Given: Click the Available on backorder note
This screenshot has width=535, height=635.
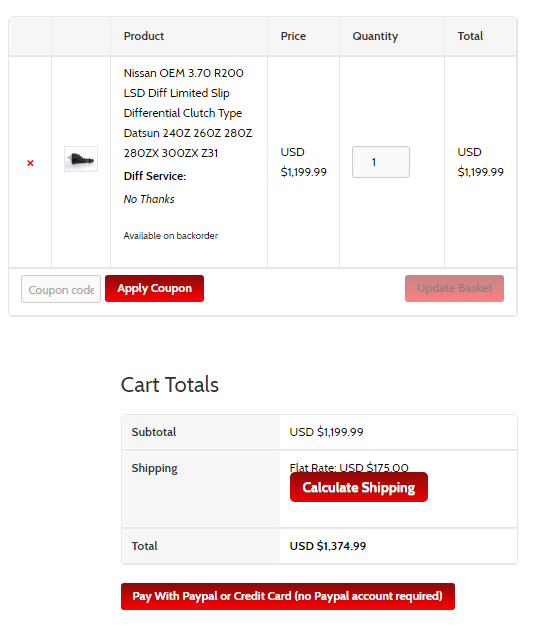Looking at the screenshot, I should 171,236.
